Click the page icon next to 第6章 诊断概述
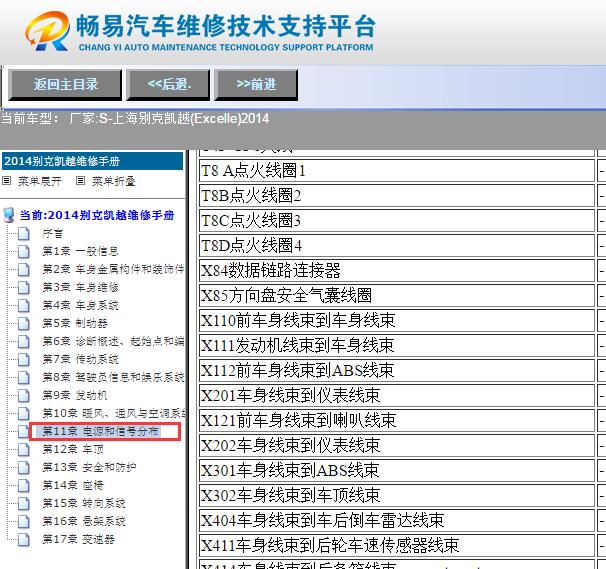 point(24,341)
